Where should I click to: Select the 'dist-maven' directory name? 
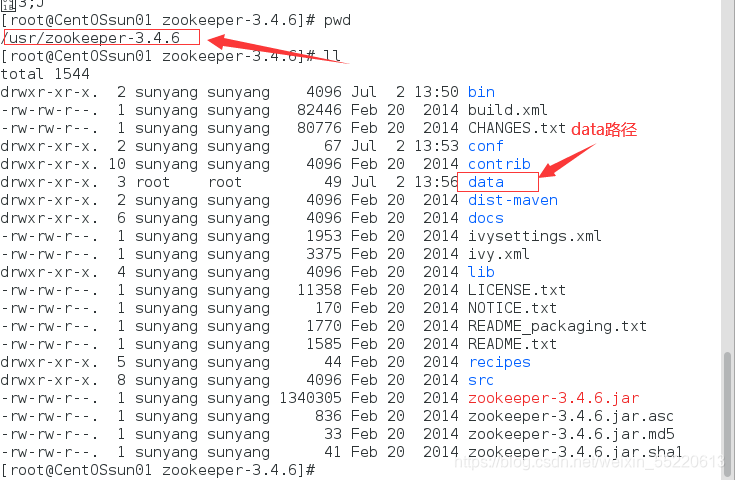tap(513, 200)
